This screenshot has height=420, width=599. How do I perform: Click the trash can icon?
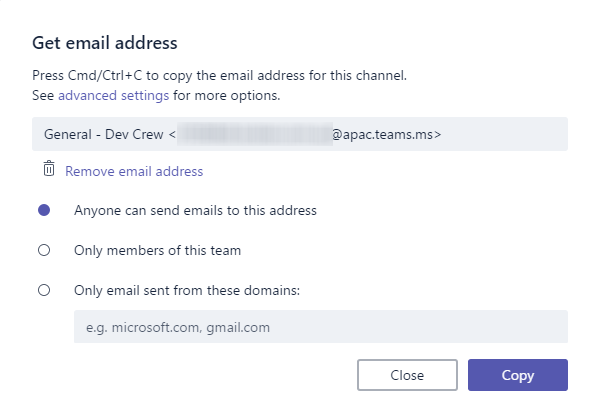coord(49,169)
